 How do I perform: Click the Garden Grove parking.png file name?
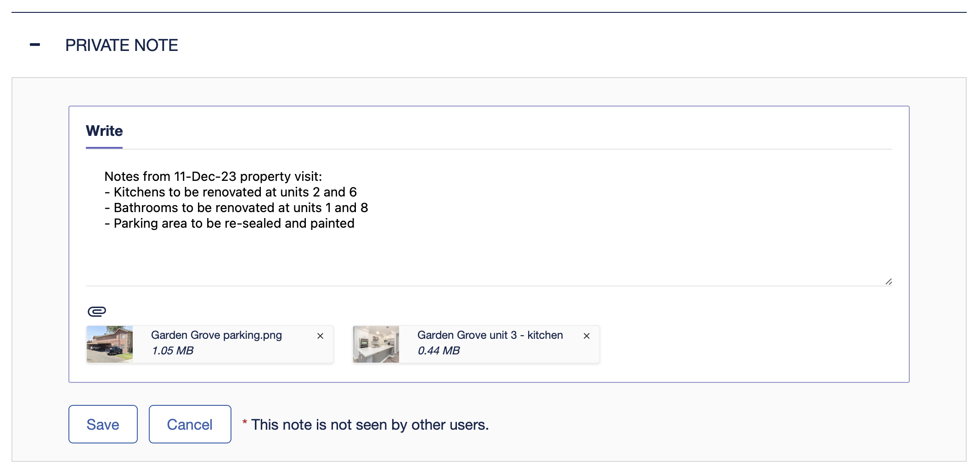[x=216, y=335]
